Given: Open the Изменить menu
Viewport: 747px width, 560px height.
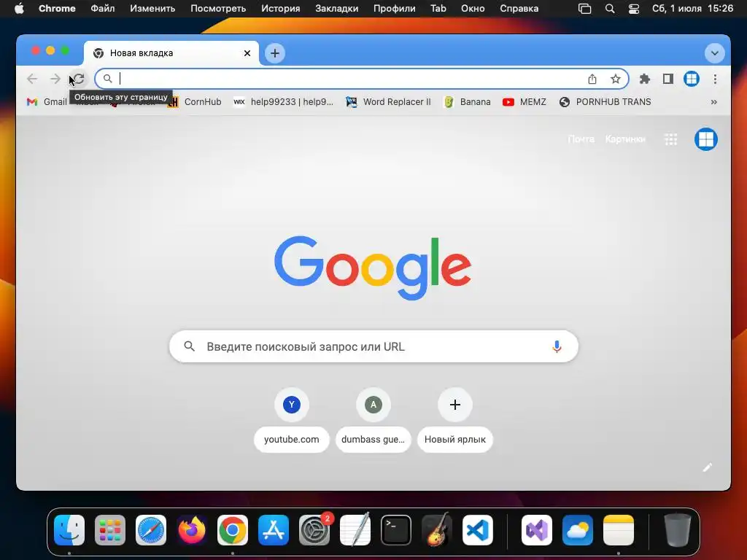Looking at the screenshot, I should coord(152,9).
